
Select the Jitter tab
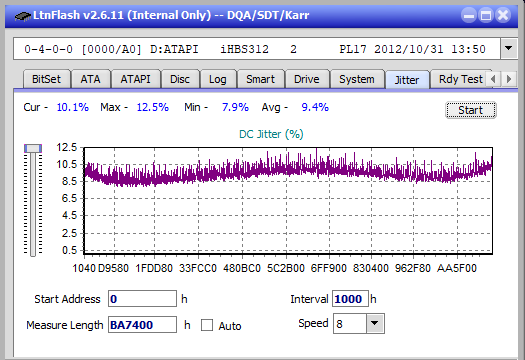coord(407,80)
